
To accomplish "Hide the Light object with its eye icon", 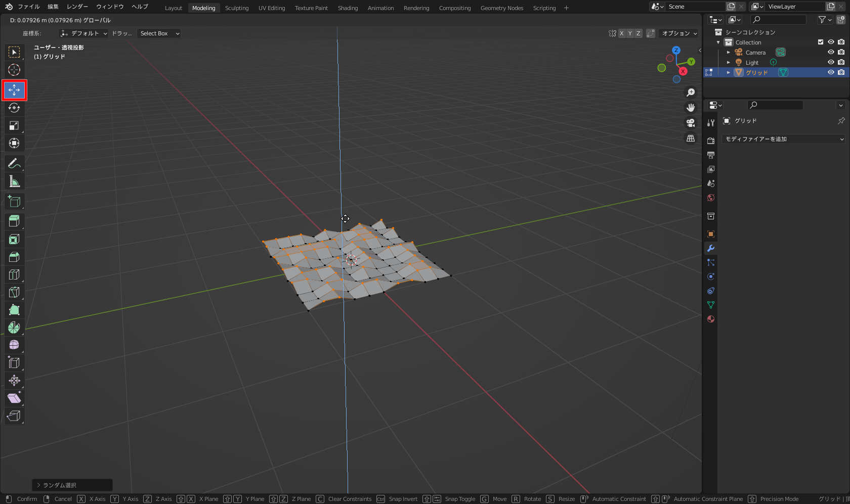I will click(x=831, y=62).
